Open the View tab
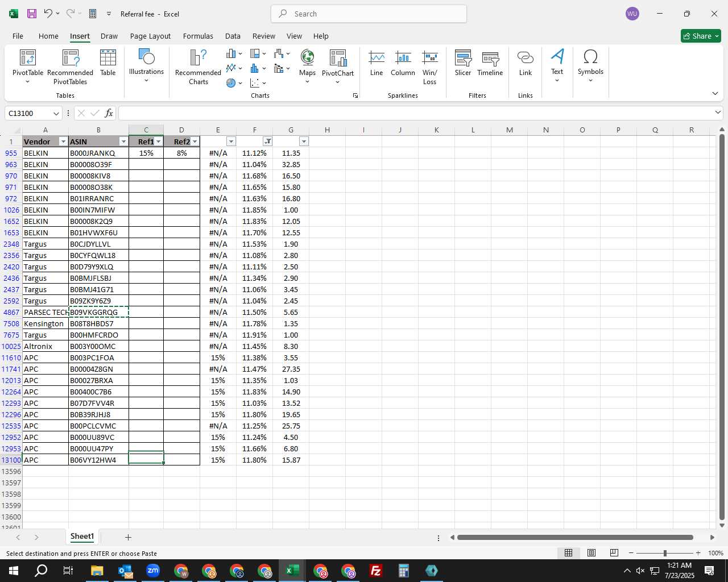The height and width of the screenshot is (582, 728). click(294, 36)
